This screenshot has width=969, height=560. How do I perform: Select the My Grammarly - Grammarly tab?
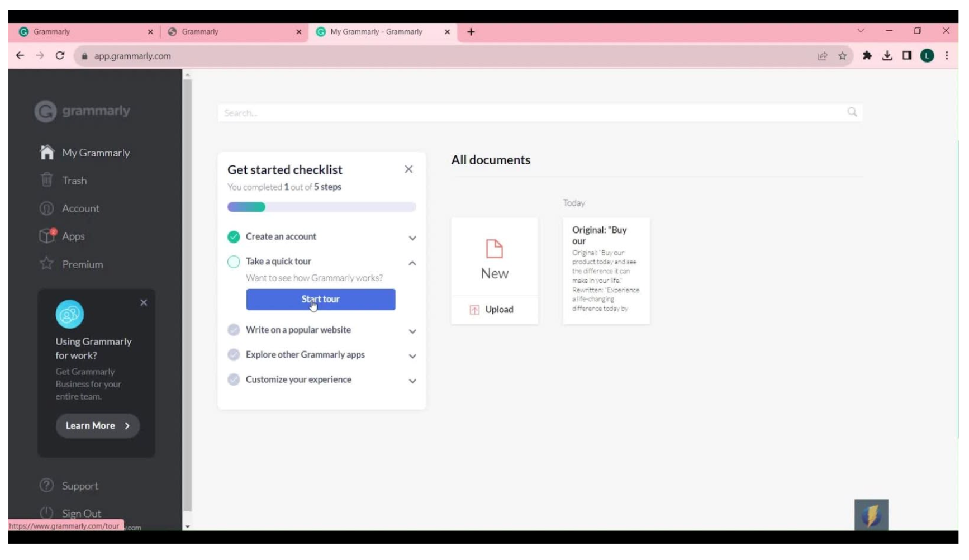click(383, 32)
